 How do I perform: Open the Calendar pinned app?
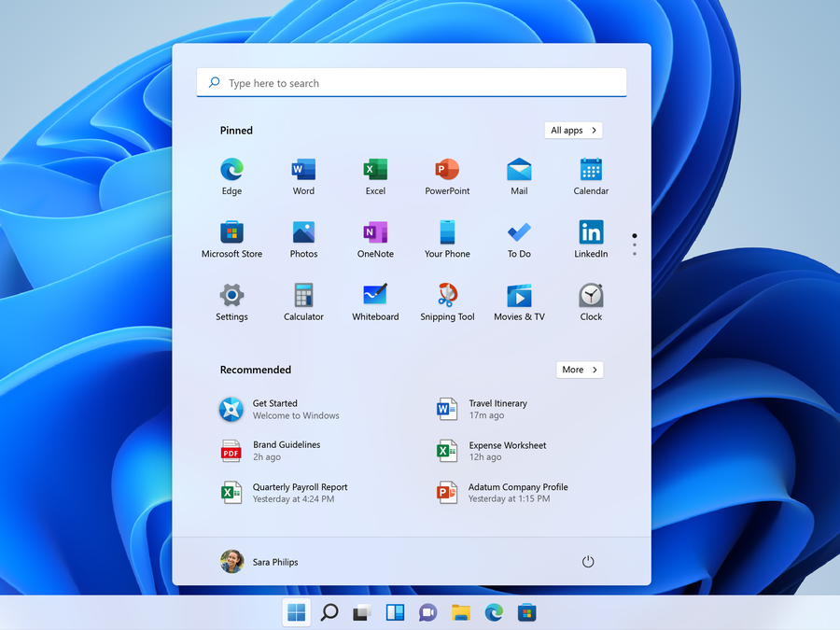tap(591, 176)
